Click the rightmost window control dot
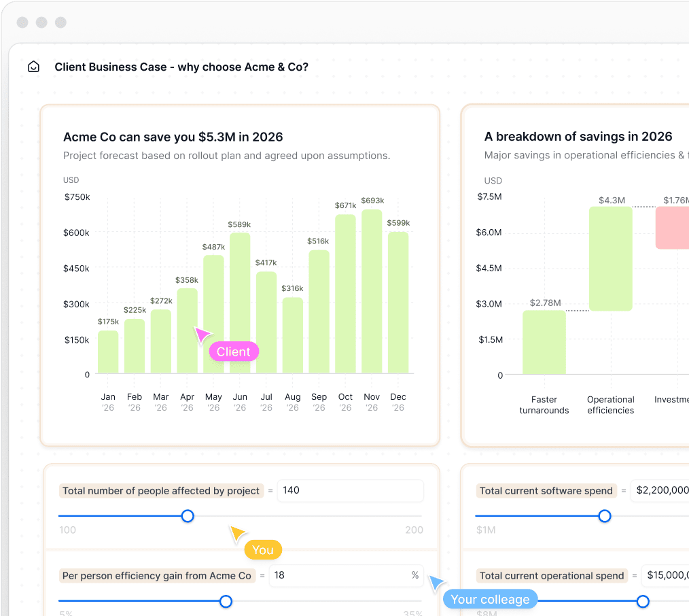The width and height of the screenshot is (689, 616). point(60,22)
